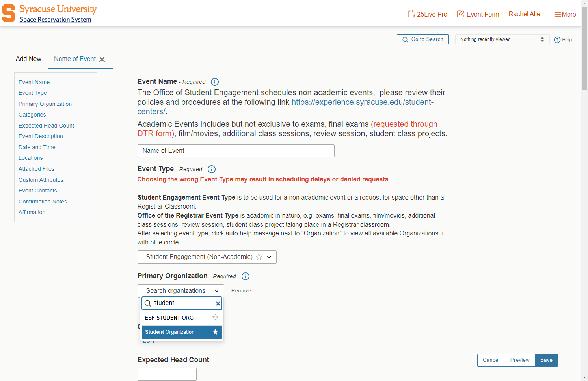
Task: Open the Nothing recently viewed dropdown
Action: pos(502,39)
